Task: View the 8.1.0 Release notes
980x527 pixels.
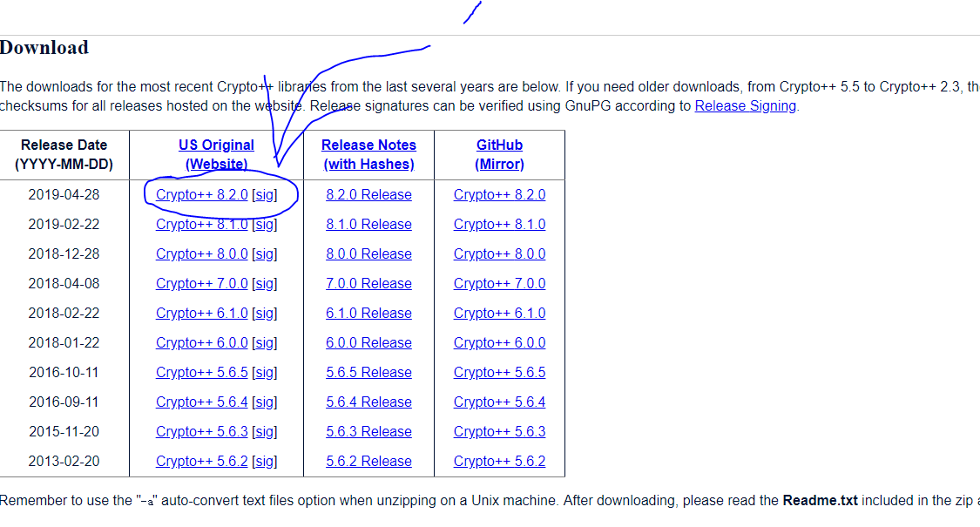Action: [x=368, y=224]
